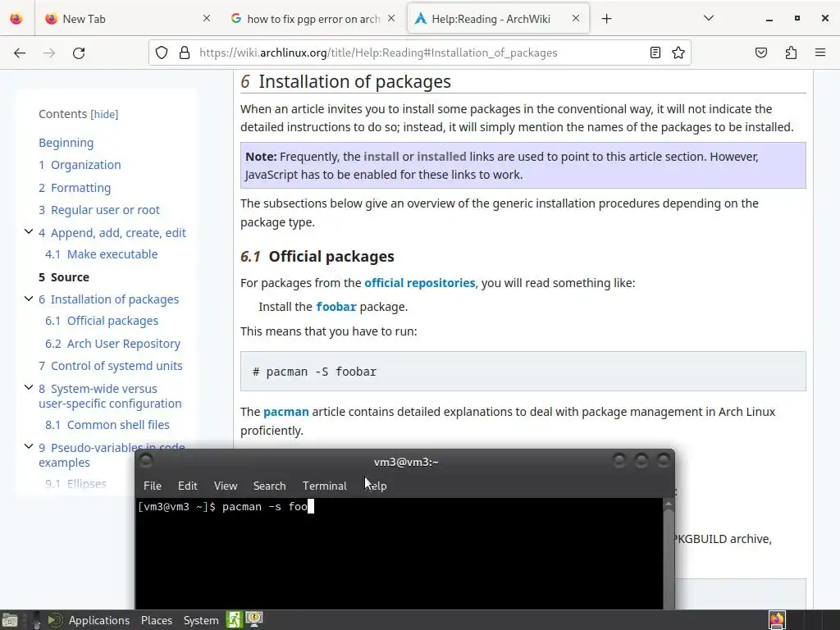Go to 2 Formatting section

pyautogui.click(x=75, y=188)
